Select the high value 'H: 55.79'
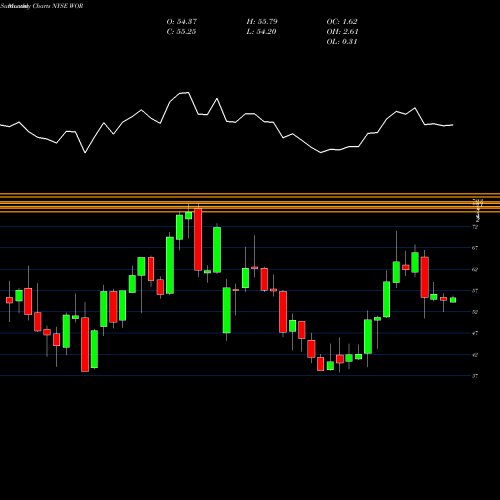This screenshot has width=500, height=500. [262, 22]
